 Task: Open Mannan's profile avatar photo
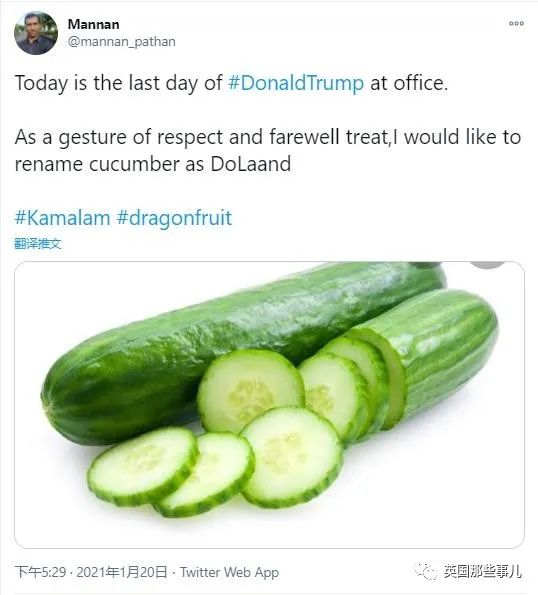pyautogui.click(x=36, y=33)
